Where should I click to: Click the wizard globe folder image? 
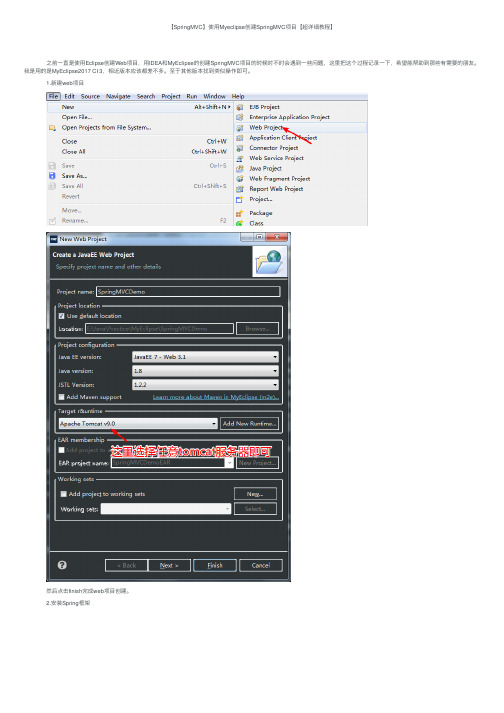269,262
